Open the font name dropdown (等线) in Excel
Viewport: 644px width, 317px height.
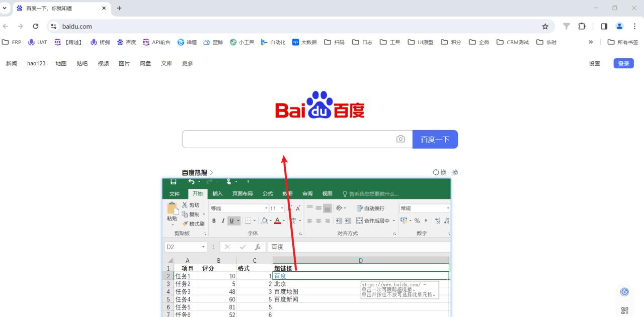[x=266, y=208]
